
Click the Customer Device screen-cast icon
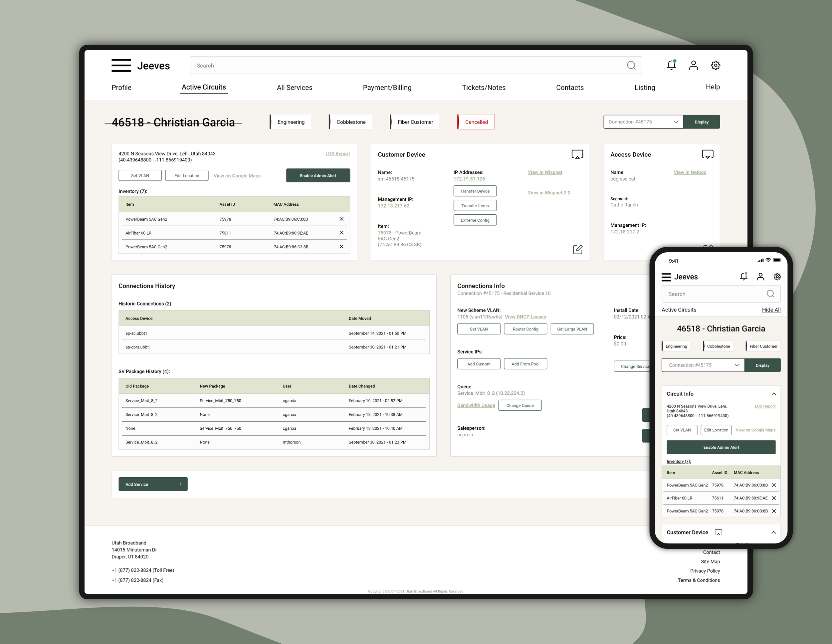point(577,154)
